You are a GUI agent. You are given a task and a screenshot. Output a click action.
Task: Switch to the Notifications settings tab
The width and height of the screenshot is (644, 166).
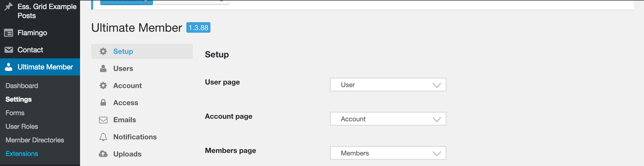point(135,137)
